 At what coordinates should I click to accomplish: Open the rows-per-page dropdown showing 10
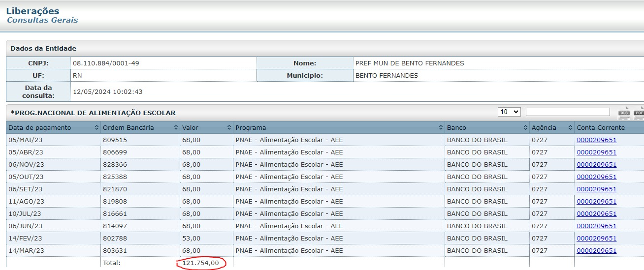coord(509,112)
